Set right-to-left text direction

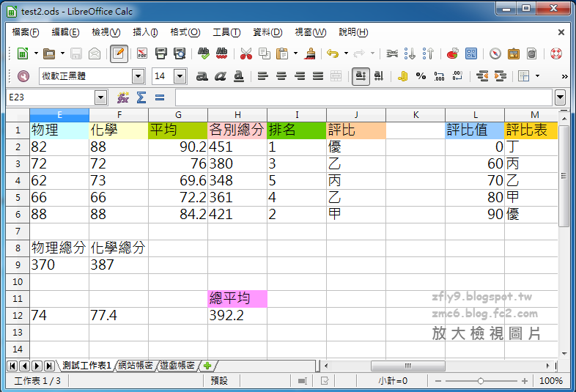[x=378, y=76]
